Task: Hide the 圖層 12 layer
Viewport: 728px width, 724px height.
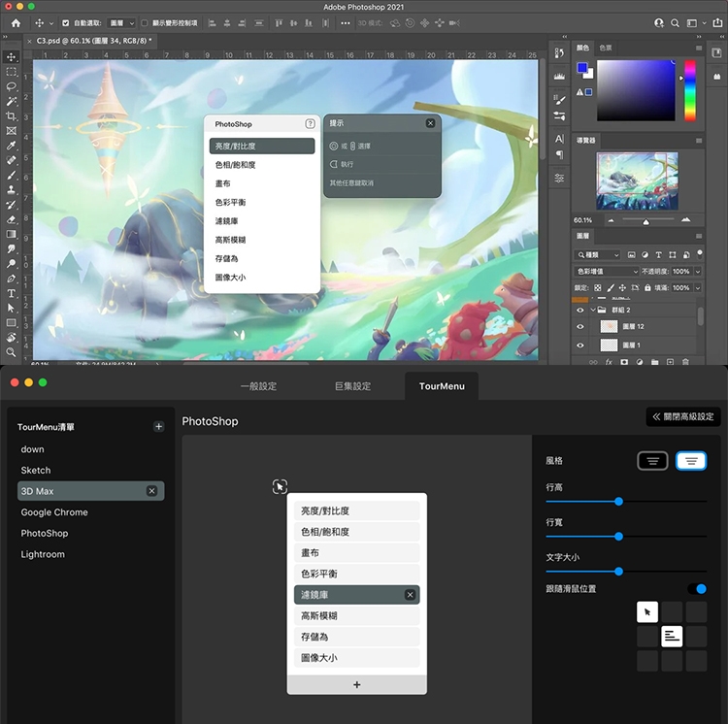Action: point(580,326)
